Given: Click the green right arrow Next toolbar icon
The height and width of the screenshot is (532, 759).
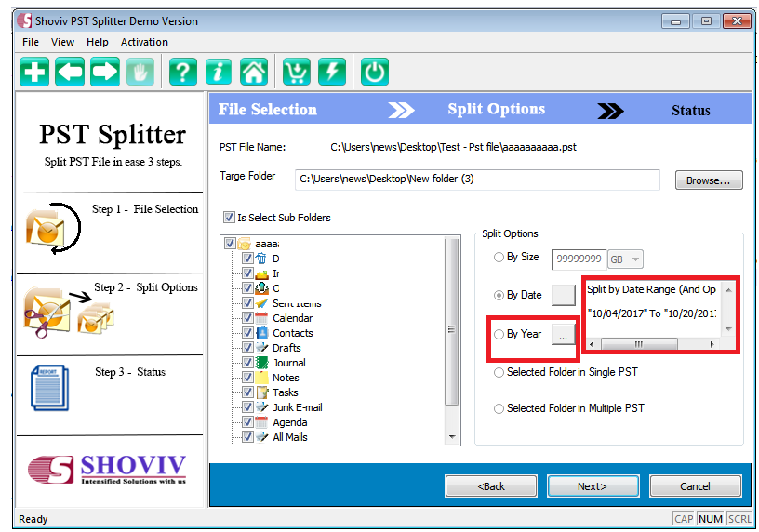Looking at the screenshot, I should coord(105,73).
